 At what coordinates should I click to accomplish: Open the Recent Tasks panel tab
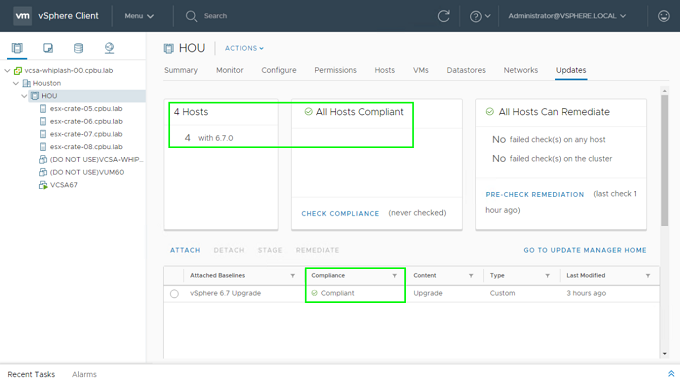(31, 374)
